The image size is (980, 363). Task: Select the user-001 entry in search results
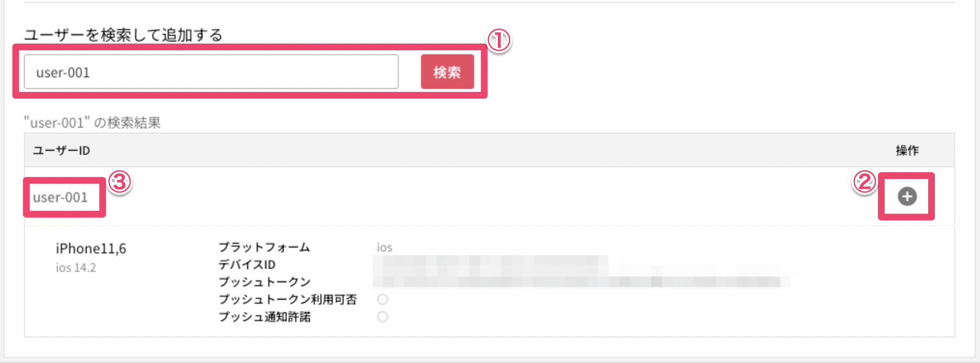[x=60, y=197]
